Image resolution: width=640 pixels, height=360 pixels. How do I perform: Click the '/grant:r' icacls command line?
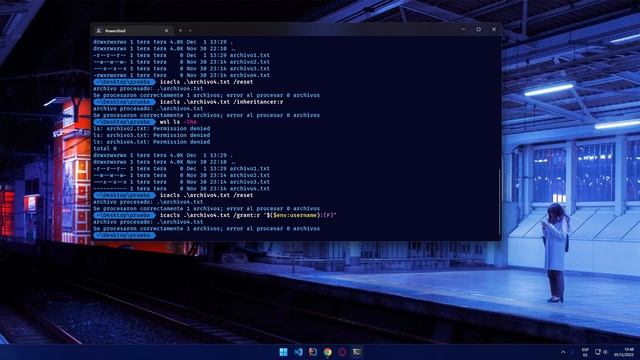pos(248,215)
